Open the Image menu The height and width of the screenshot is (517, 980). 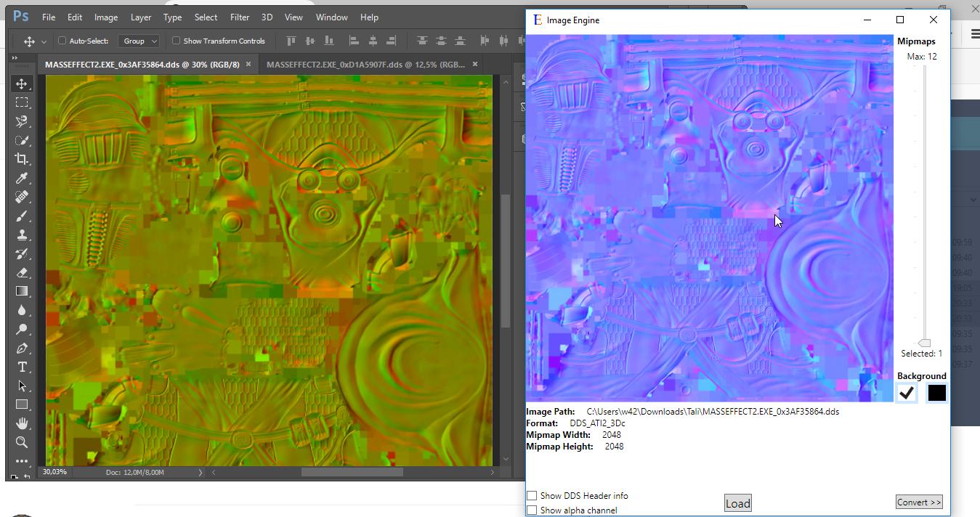106,17
